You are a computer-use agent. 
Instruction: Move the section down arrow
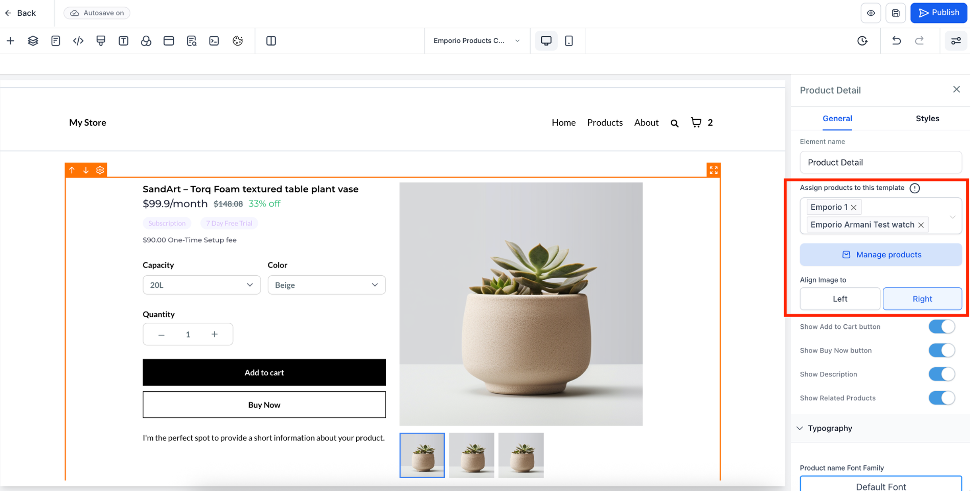coord(86,170)
